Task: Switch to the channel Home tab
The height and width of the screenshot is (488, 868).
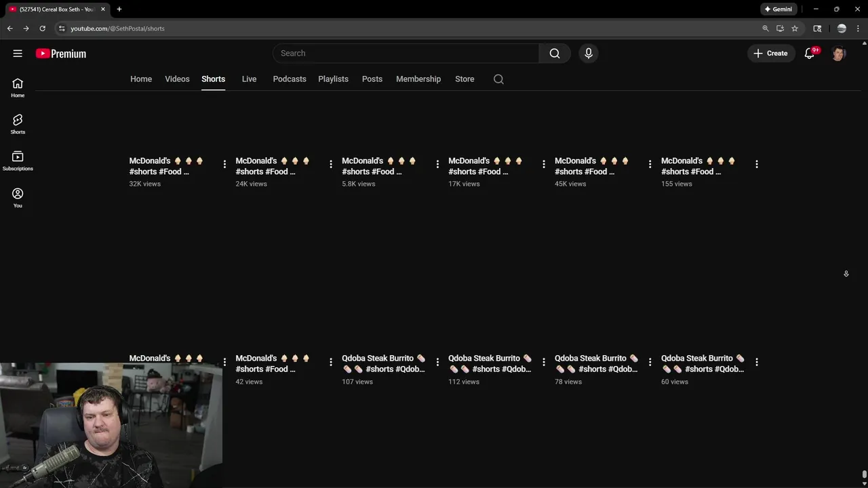Action: point(141,79)
